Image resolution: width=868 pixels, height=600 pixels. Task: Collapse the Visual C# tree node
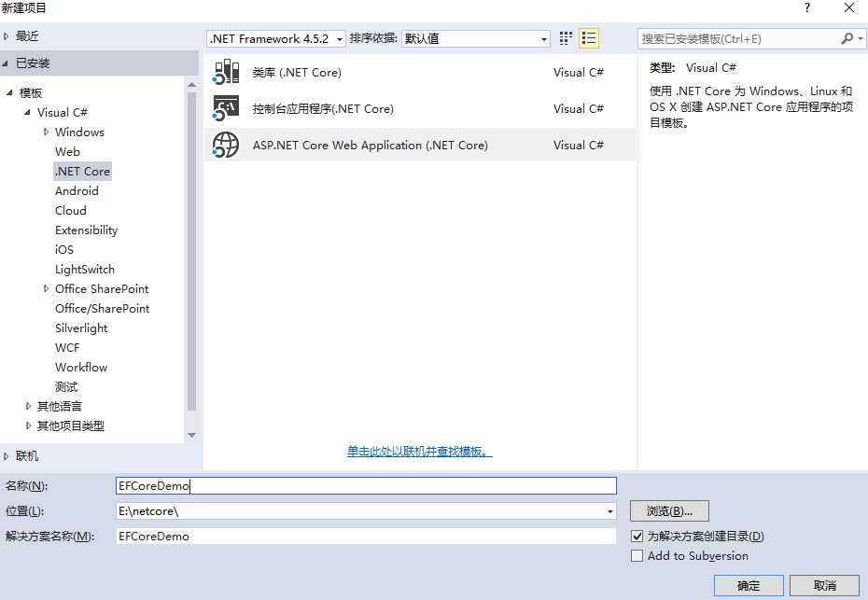pyautogui.click(x=27, y=112)
